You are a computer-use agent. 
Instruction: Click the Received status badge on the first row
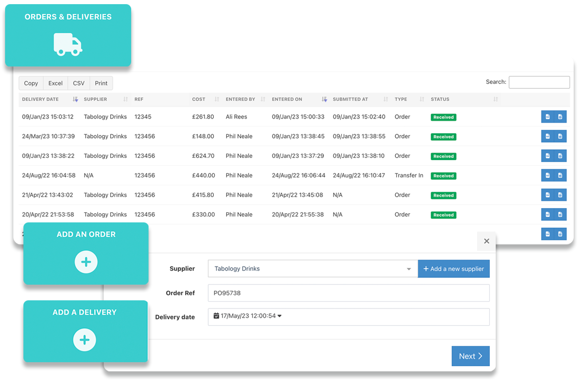click(443, 117)
